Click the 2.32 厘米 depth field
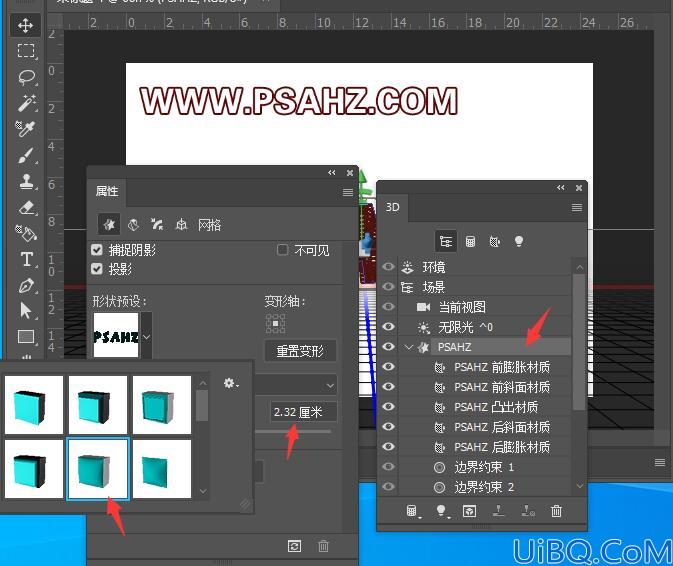The width and height of the screenshot is (673, 566). coord(303,412)
